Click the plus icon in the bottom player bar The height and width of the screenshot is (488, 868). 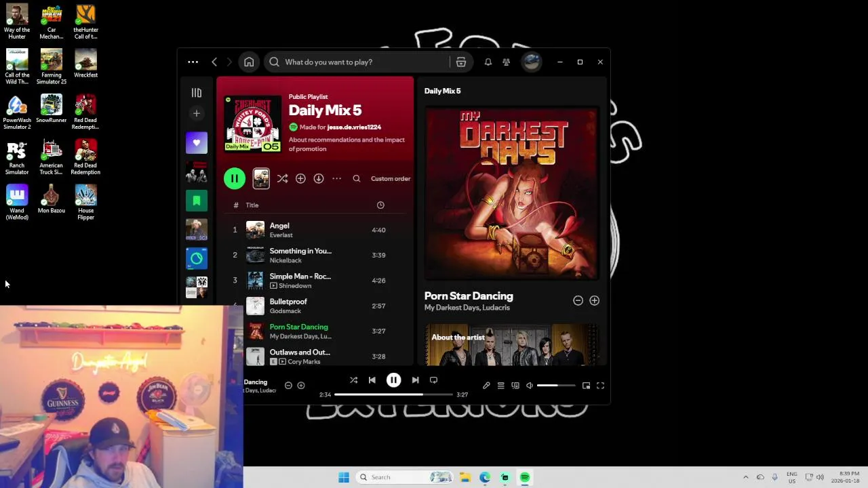[301, 386]
